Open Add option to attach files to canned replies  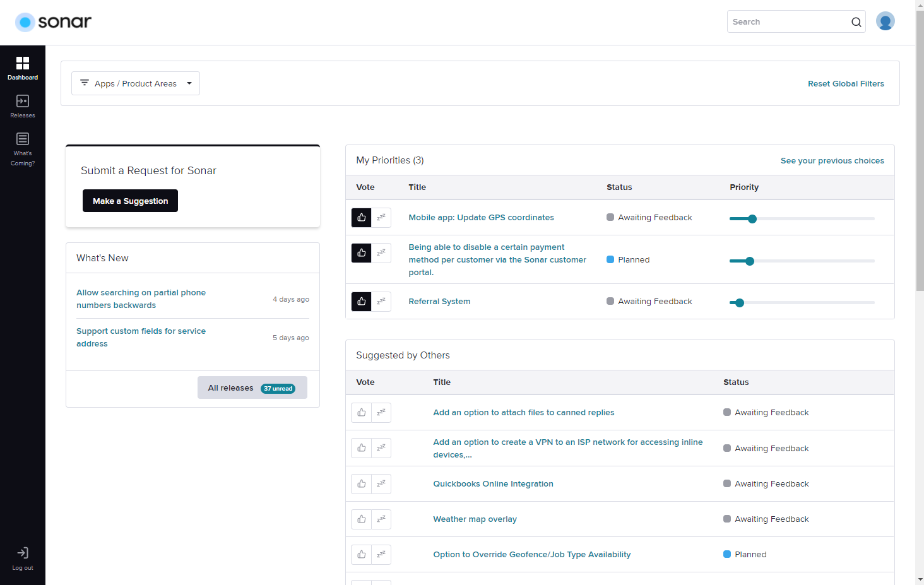(x=523, y=412)
